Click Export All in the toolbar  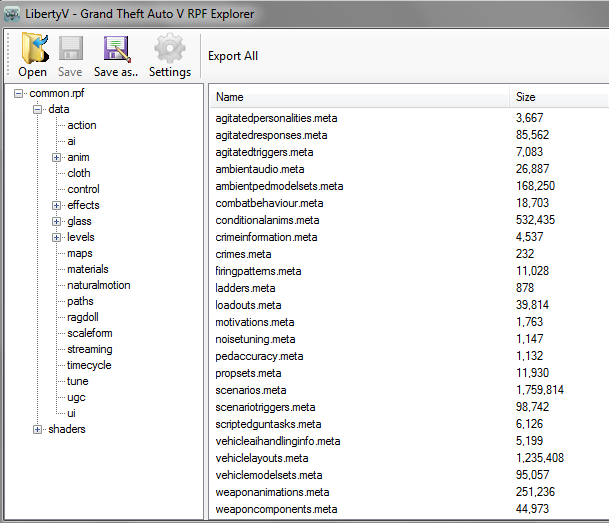click(x=233, y=56)
